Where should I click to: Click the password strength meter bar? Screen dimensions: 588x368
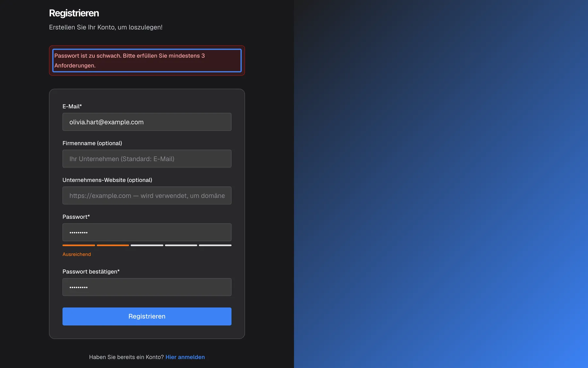(x=147, y=245)
